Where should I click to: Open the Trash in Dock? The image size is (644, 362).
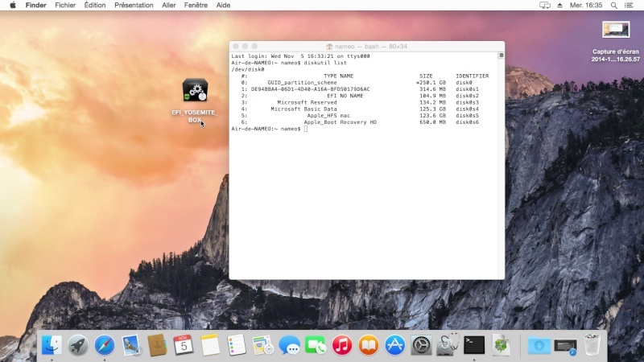click(592, 345)
